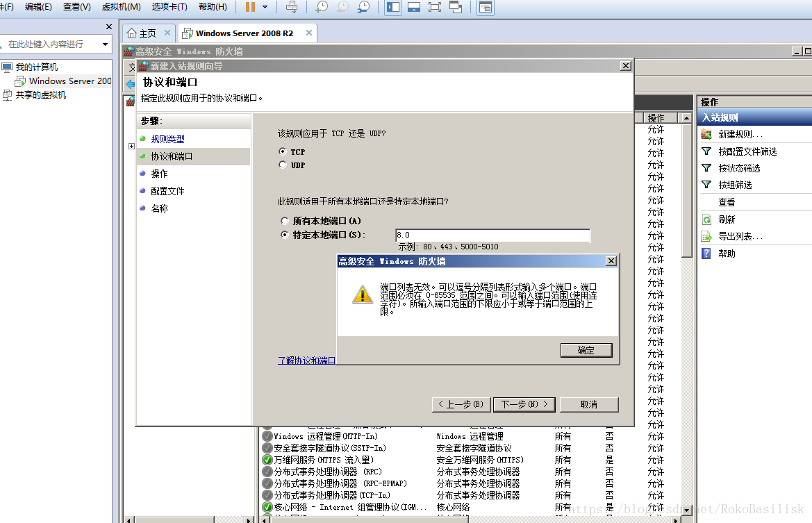This screenshot has width=812, height=523.
Task: Click the unity mode toolbar icon
Action: tap(456, 7)
